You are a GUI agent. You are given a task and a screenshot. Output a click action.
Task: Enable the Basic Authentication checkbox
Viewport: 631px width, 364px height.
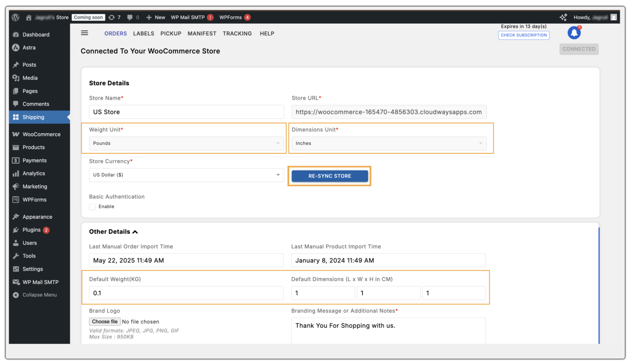[92, 207]
